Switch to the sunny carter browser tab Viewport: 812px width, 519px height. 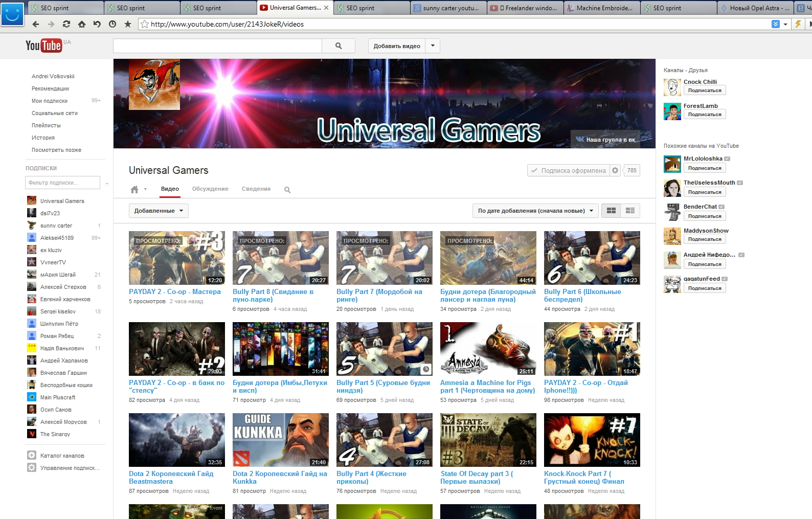448,8
